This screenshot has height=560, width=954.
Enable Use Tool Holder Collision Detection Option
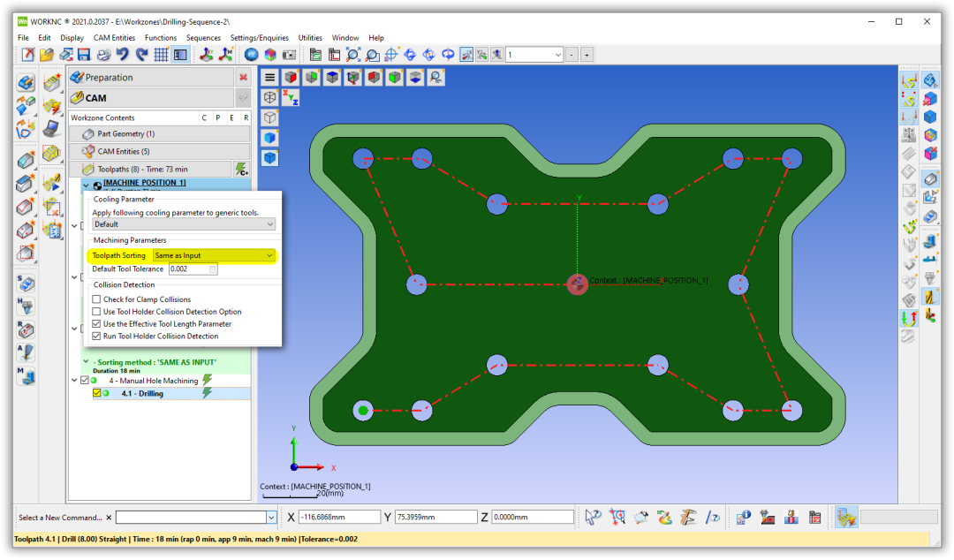click(x=97, y=312)
